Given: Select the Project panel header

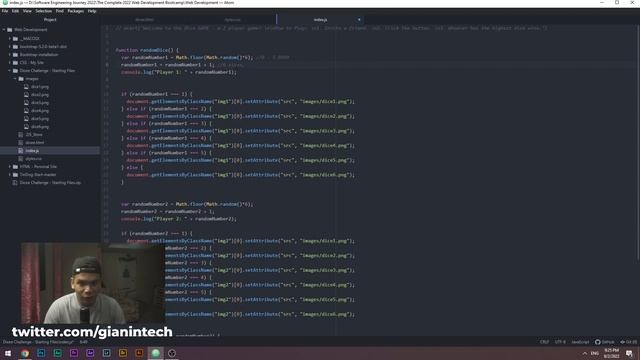Looking at the screenshot, I should point(50,20).
